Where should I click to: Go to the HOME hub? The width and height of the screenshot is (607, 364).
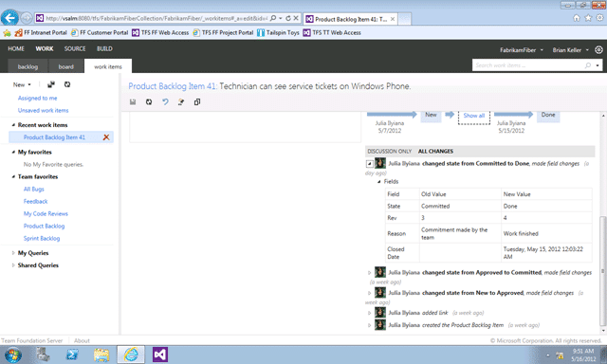coord(16,48)
